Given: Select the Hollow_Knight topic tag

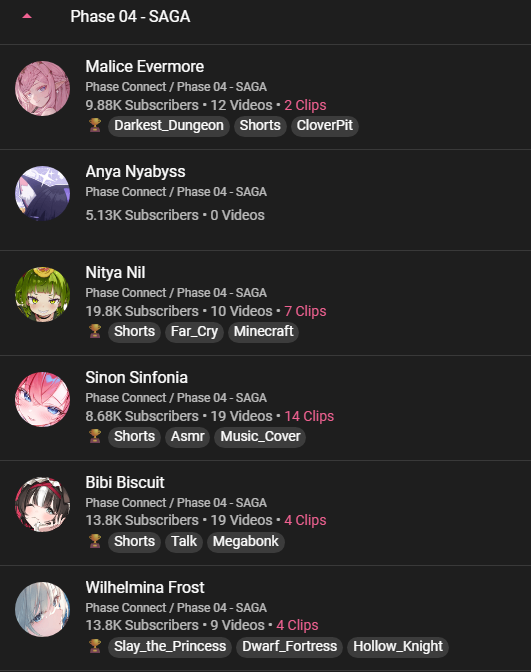Looking at the screenshot, I should [398, 647].
